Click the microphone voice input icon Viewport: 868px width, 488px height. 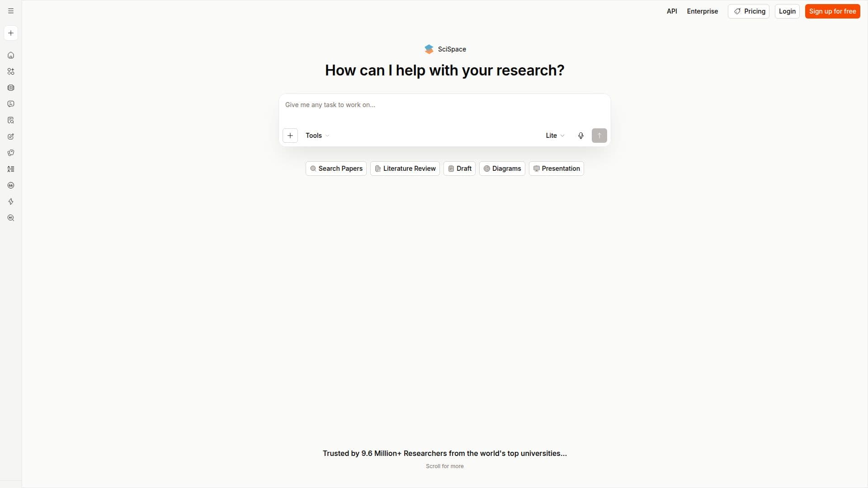(581, 136)
